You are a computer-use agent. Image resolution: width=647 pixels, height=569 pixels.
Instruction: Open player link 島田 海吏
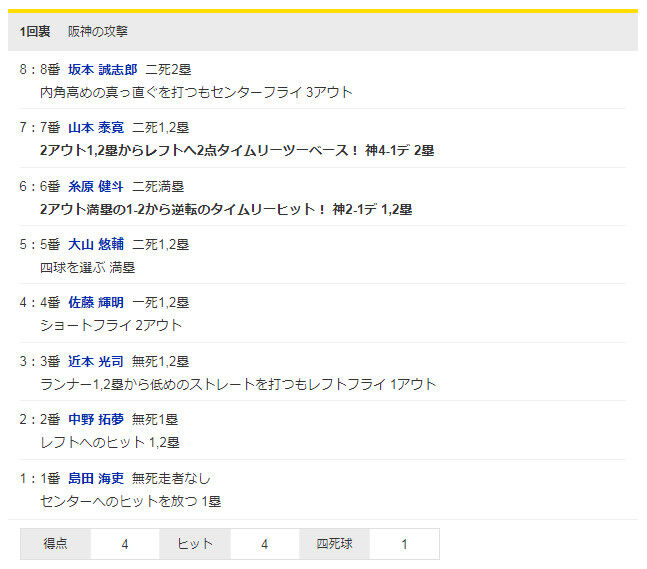[x=96, y=478]
